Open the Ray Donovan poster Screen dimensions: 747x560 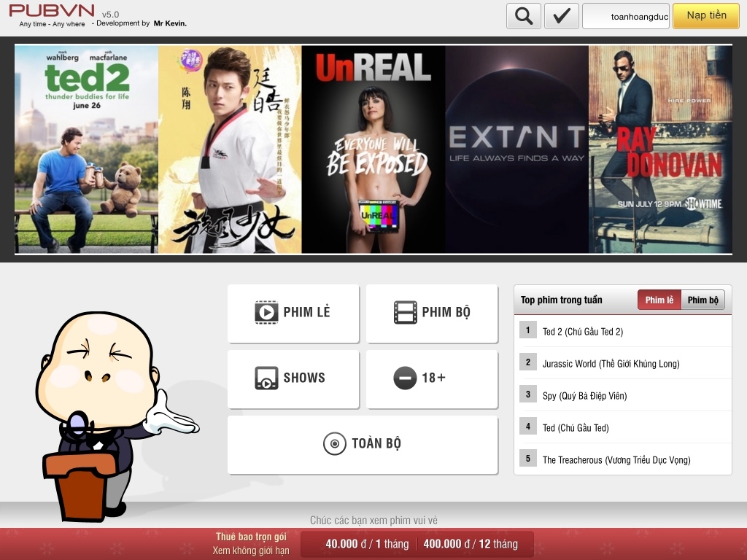(660, 149)
